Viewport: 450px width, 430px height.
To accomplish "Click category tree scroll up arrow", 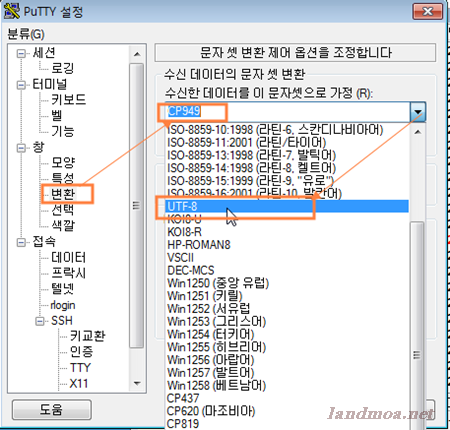I will click(137, 54).
